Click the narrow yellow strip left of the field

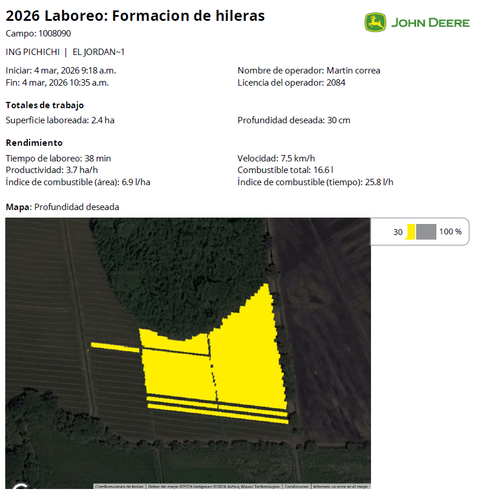[115, 347]
